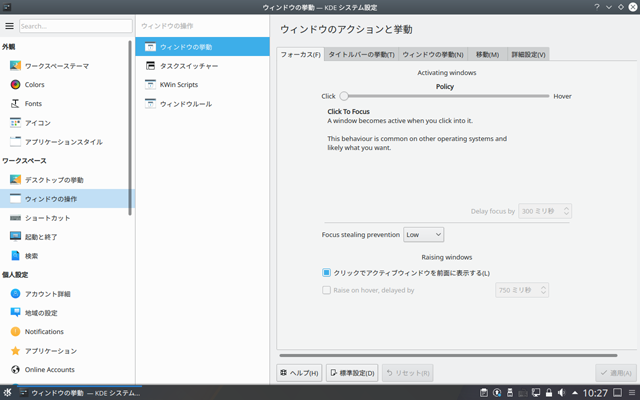Screen dimensions: 640x400
Task: Click the リセット(R) button
Action: [x=407, y=373]
